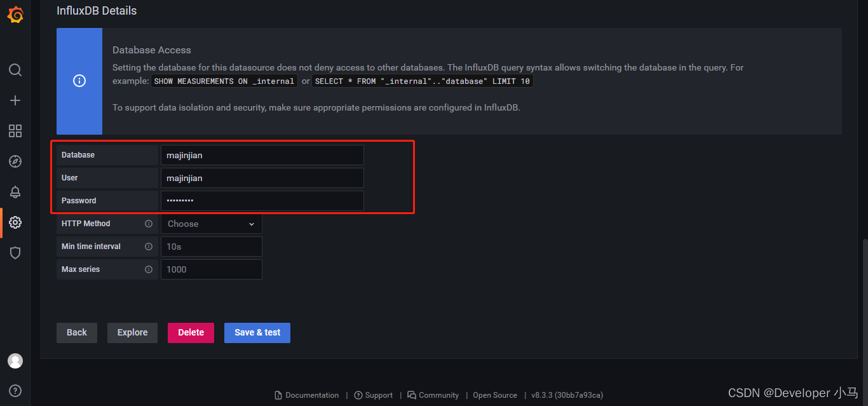Open the Configuration gear icon

click(15, 222)
